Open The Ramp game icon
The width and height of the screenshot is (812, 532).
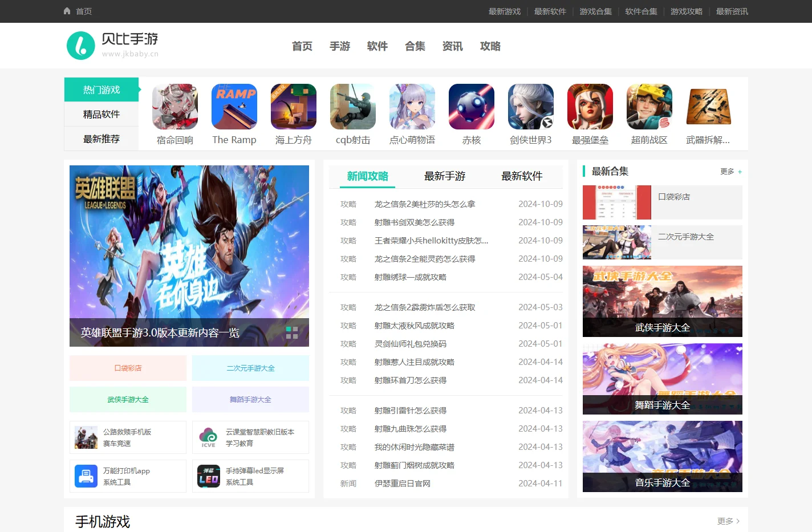tap(234, 107)
